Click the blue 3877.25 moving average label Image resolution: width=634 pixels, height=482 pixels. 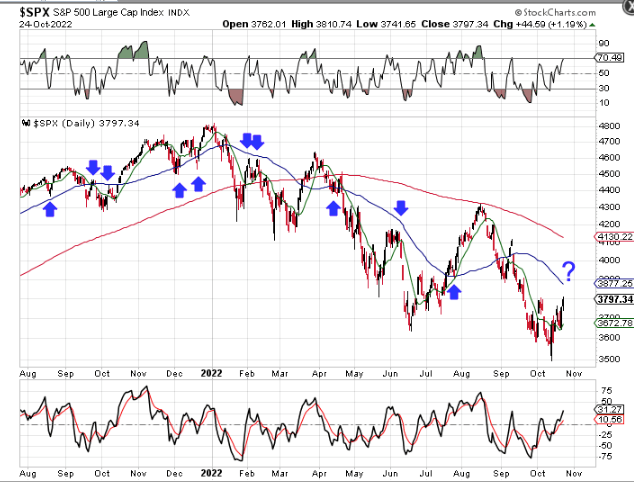tap(612, 283)
